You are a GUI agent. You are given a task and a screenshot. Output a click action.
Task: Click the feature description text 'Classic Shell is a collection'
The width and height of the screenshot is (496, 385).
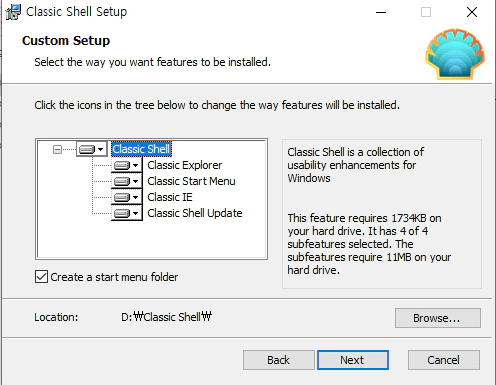pyautogui.click(x=356, y=165)
